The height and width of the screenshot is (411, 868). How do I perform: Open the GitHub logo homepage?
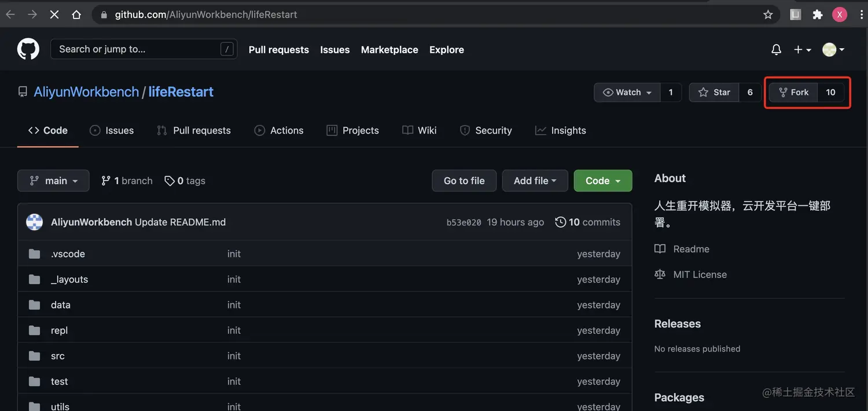pos(28,49)
